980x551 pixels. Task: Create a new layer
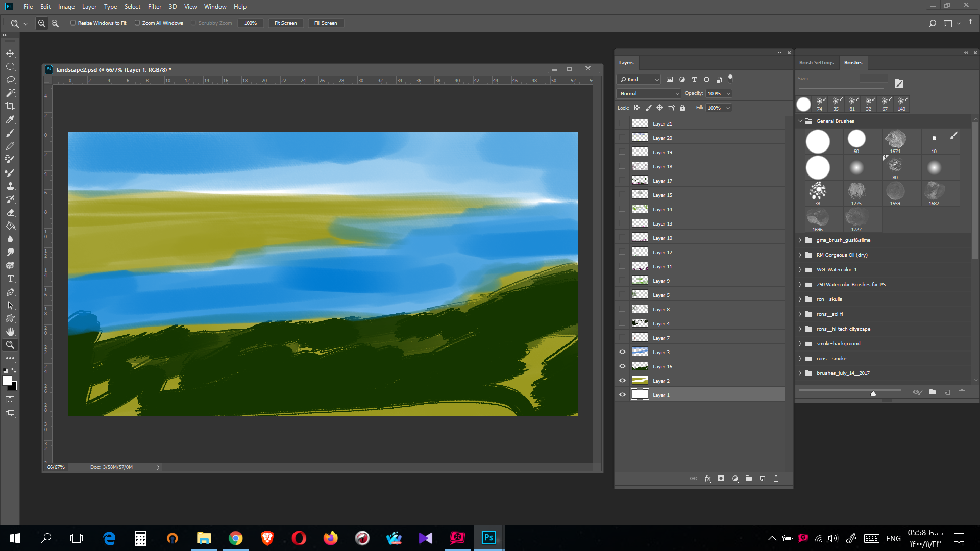(763, 479)
